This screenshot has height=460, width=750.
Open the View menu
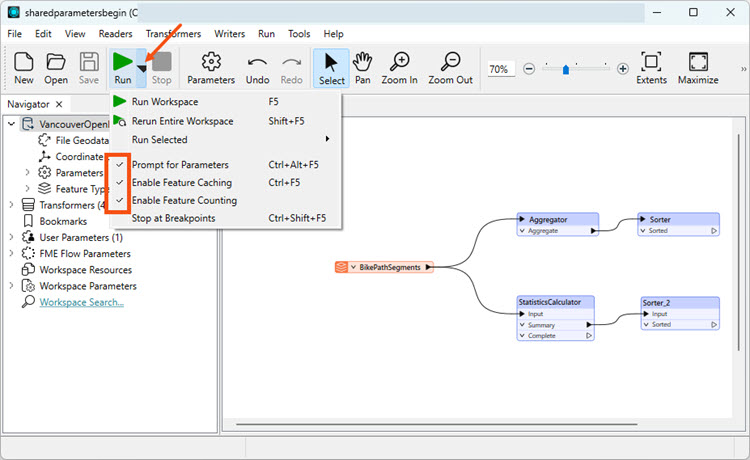coord(75,34)
